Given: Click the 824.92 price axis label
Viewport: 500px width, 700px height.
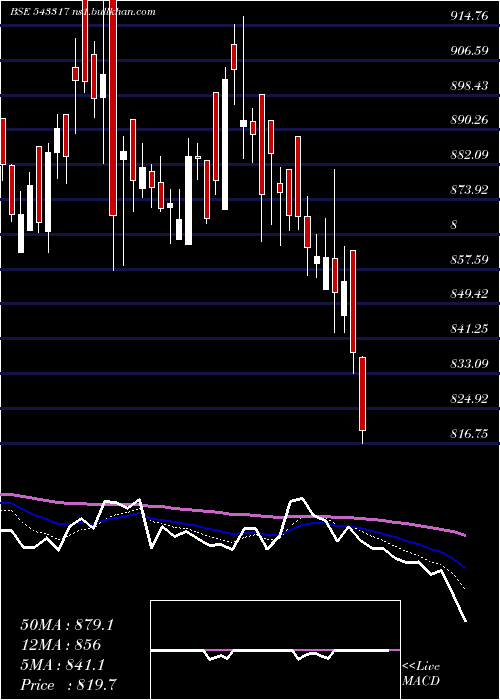Looking at the screenshot, I should coord(469,399).
